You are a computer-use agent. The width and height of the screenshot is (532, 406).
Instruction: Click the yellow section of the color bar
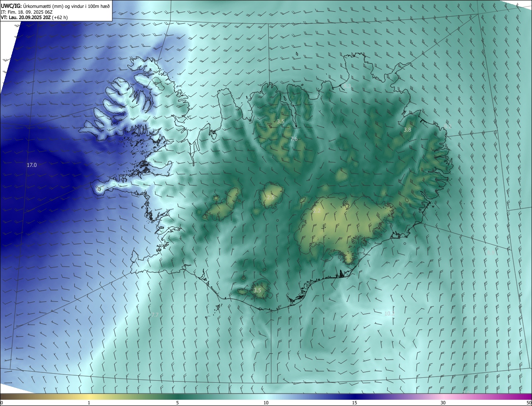pyautogui.click(x=89, y=396)
